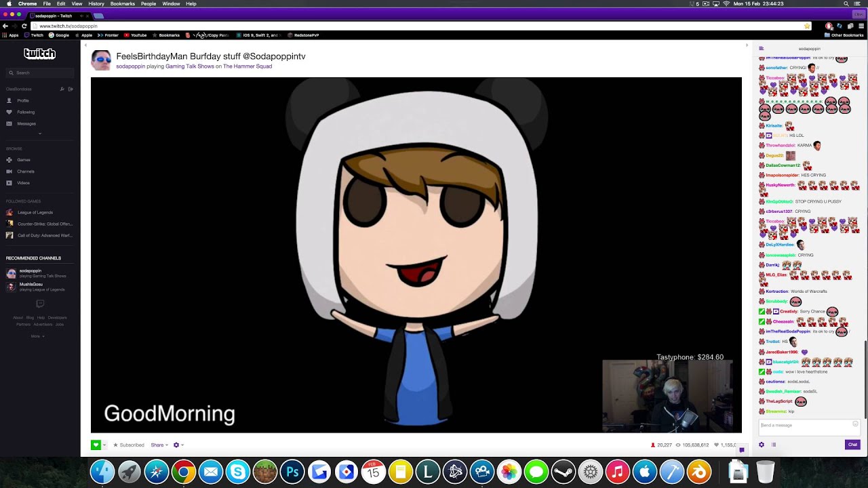Open the Trash in the Dock
Screen dimensions: 868x488
pos(766,472)
